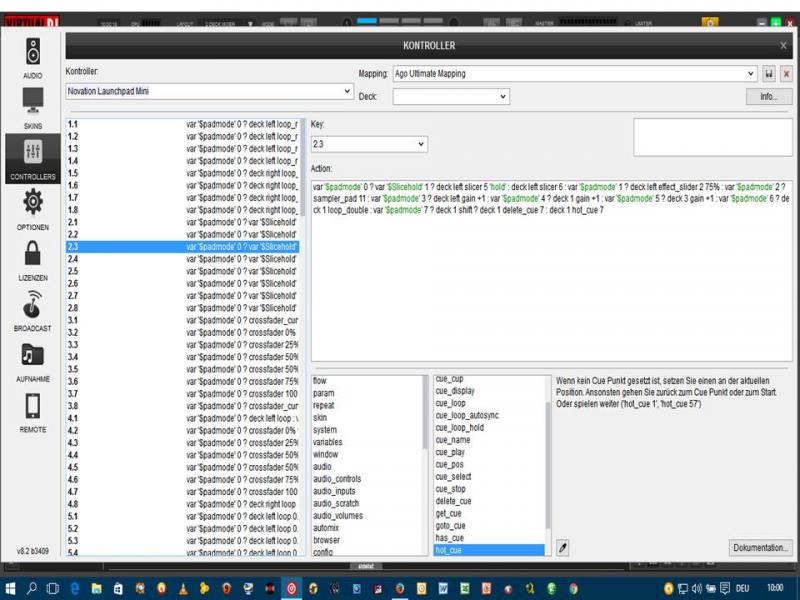Open Dokumentation... button
This screenshot has height=600, width=800.
click(762, 547)
